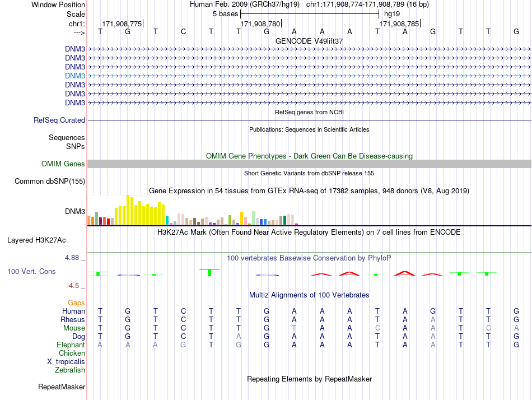
Task: Select the Human species label
Action: point(73,311)
